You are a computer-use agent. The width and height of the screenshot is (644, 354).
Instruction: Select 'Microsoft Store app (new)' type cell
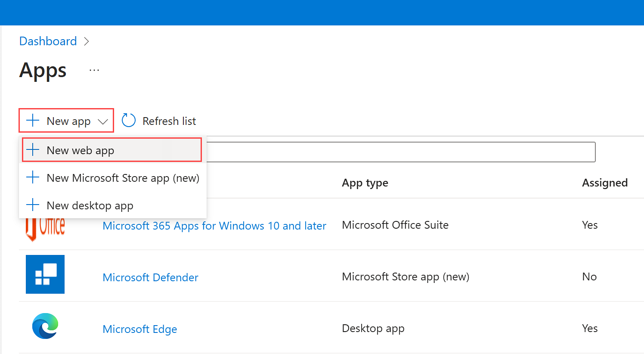pyautogui.click(x=406, y=277)
